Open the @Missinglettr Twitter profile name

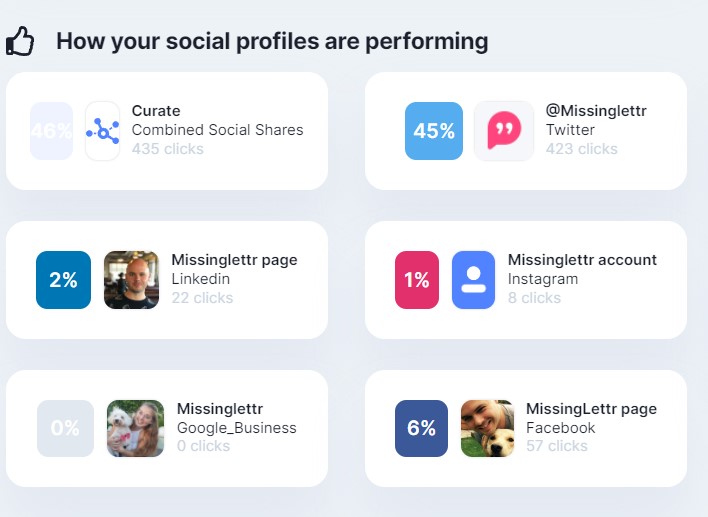pos(596,111)
